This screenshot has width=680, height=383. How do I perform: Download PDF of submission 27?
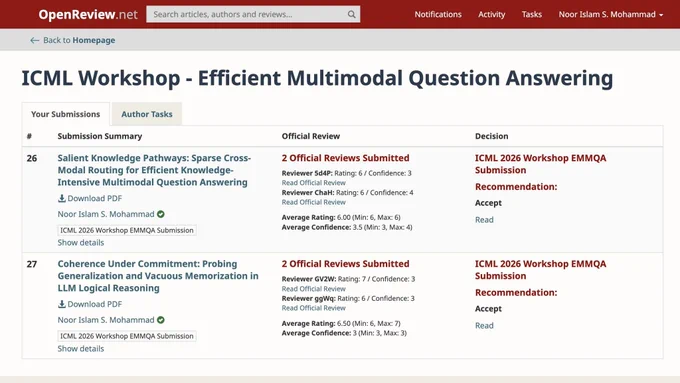90,304
